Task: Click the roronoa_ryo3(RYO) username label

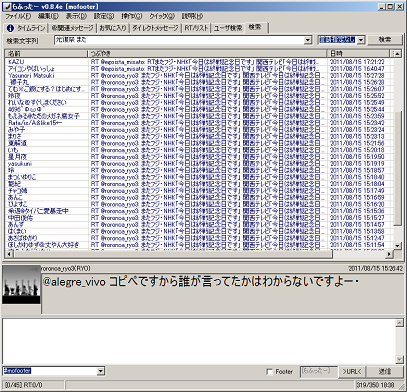Action: coord(65,269)
